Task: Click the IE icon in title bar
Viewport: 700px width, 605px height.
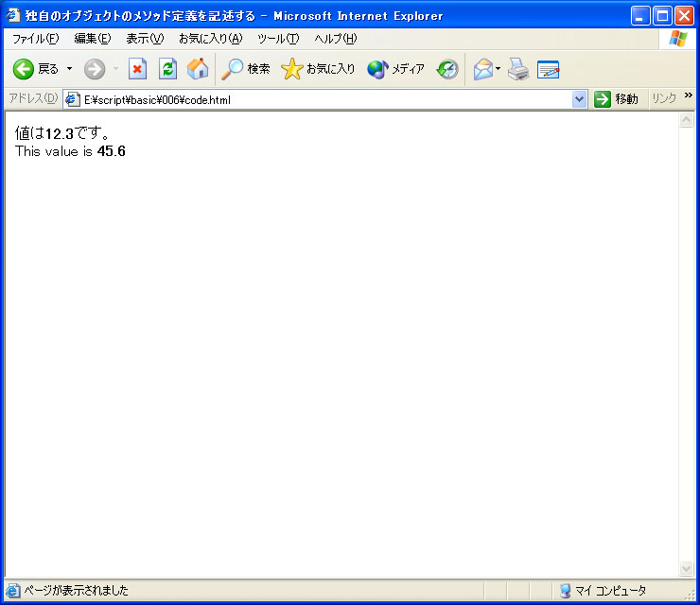Action: (13, 16)
